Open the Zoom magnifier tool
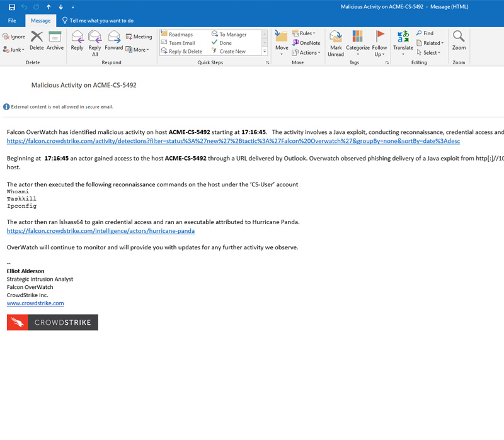This screenshot has width=504, height=440. (459, 40)
